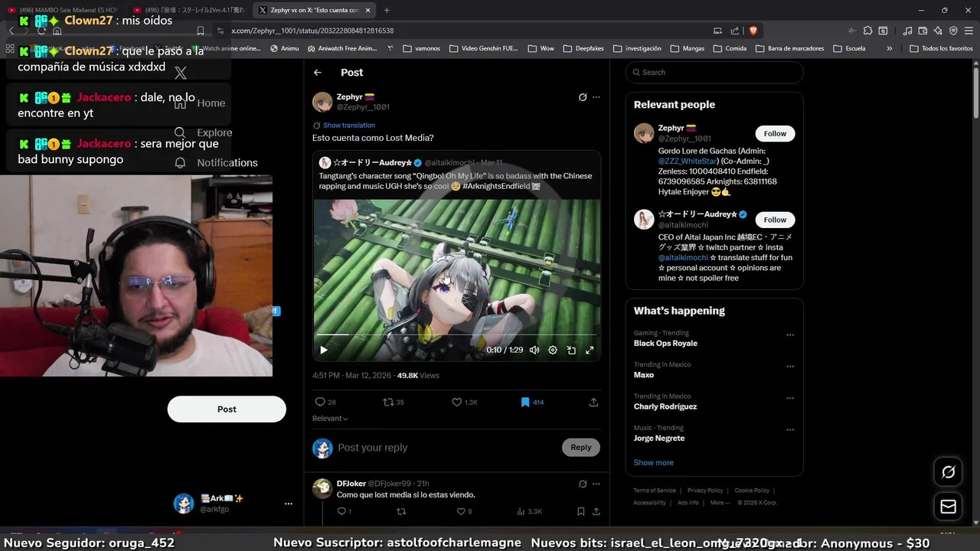Screen dimensions: 980x551
Task: Open video picture-in-picture mode
Action: coord(571,350)
